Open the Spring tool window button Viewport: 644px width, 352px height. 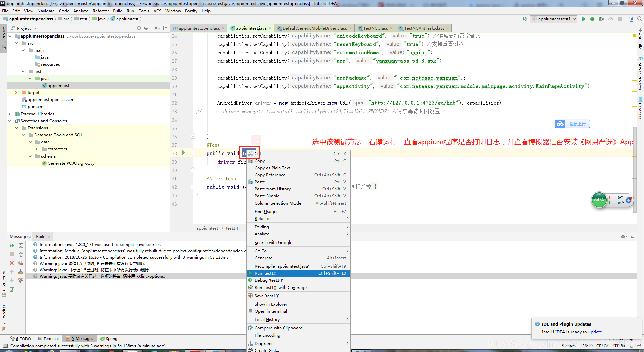point(109,339)
